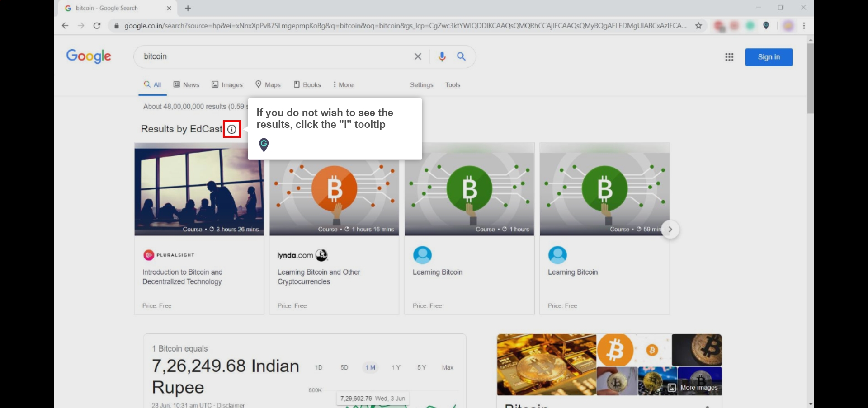The height and width of the screenshot is (408, 868).
Task: Click the browser address bar
Action: tap(405, 26)
